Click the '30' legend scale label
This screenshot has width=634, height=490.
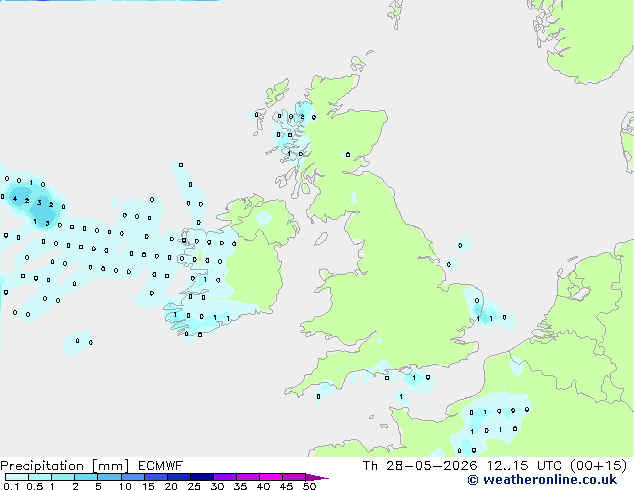click(217, 486)
